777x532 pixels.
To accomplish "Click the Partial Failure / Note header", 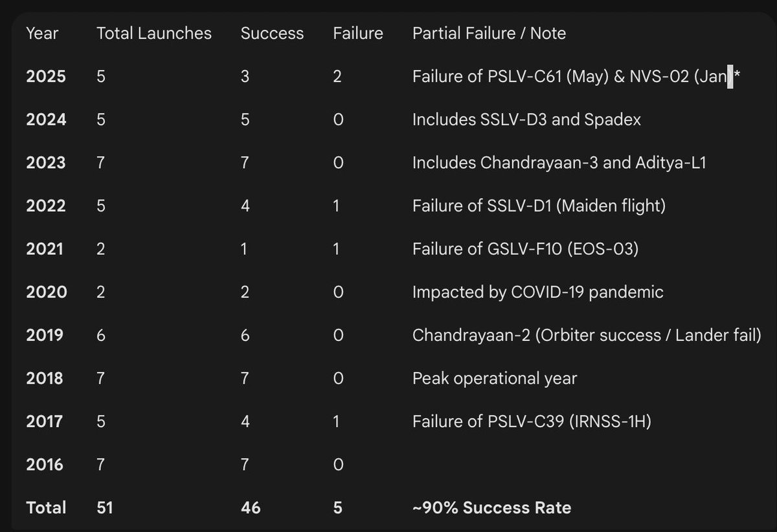I will pyautogui.click(x=489, y=34).
